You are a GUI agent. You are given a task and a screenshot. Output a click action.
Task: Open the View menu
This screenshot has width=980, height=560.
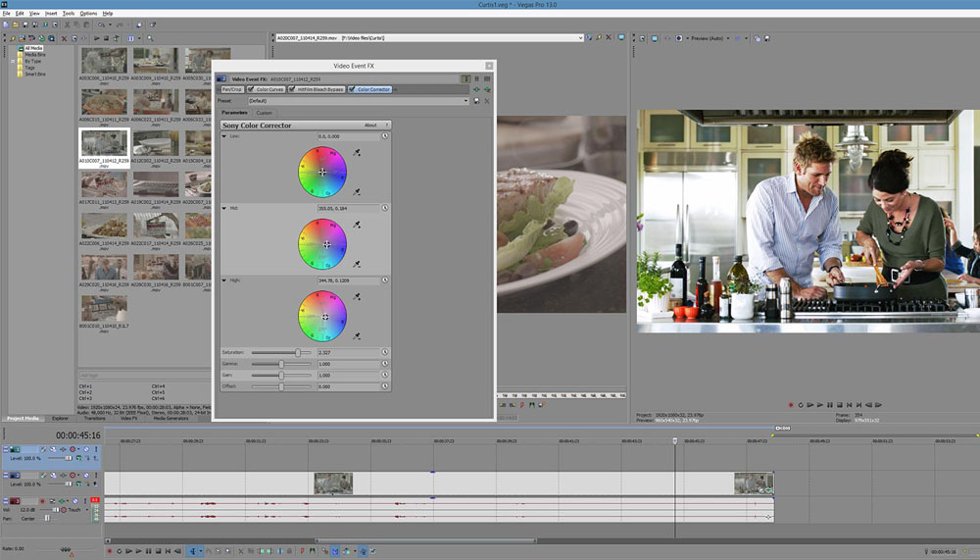point(34,13)
